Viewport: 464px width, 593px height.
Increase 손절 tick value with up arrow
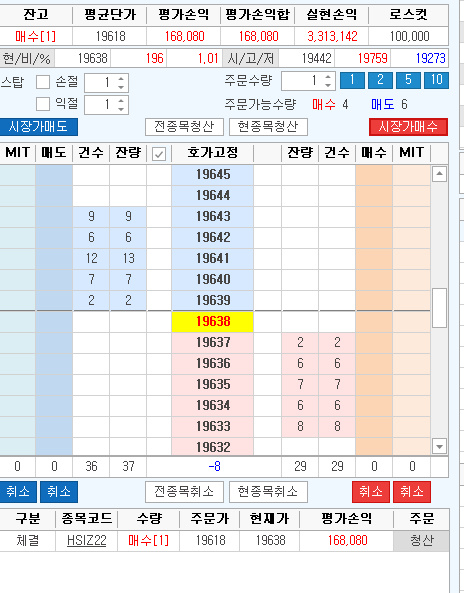pos(121,79)
